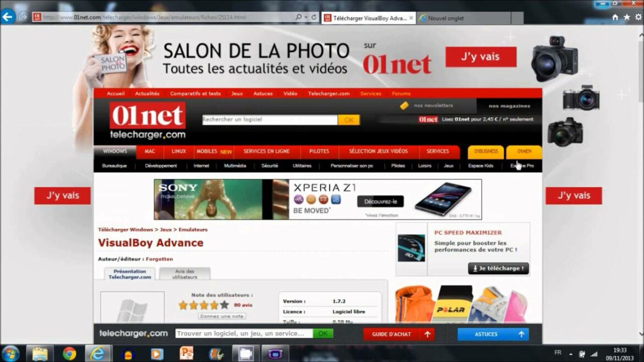Open the screen recorder taskbar icon
This screenshot has height=362, width=644.
(244, 355)
